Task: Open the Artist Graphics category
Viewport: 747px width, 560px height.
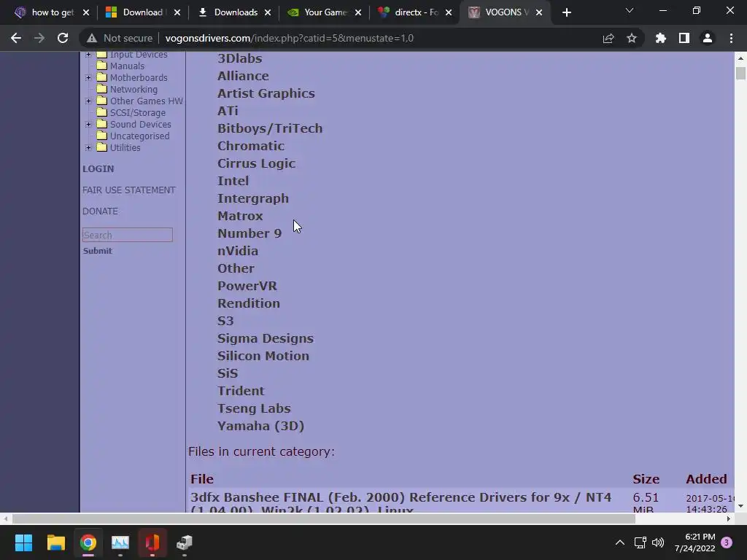Action: click(x=266, y=93)
